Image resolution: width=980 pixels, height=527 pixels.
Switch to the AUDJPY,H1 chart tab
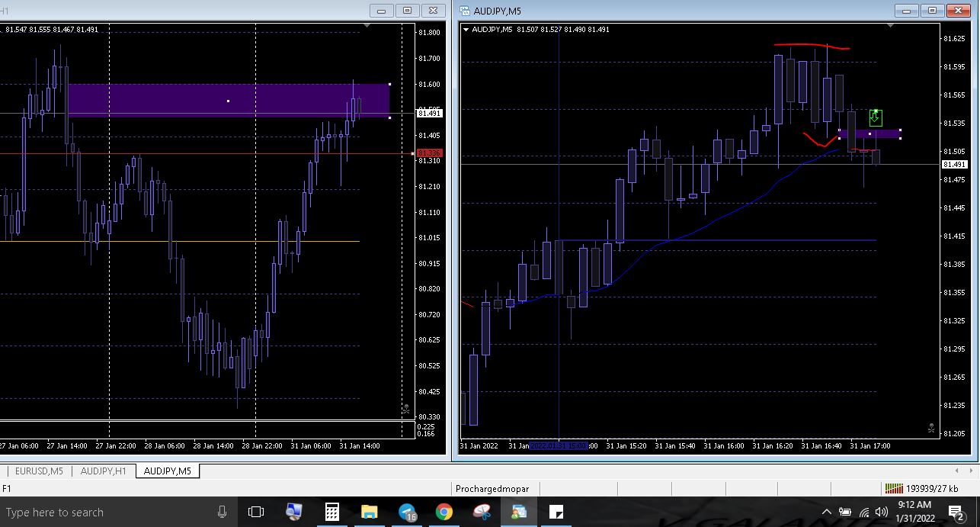103,471
